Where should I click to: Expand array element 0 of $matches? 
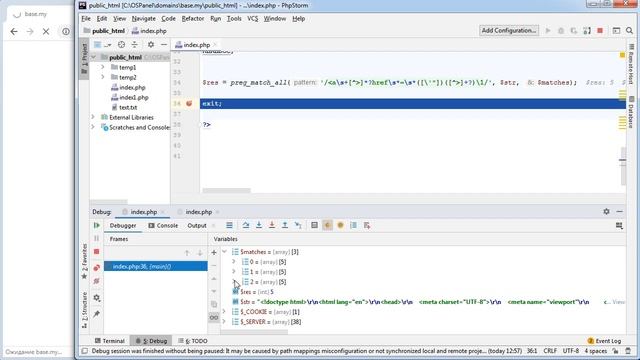(234, 262)
